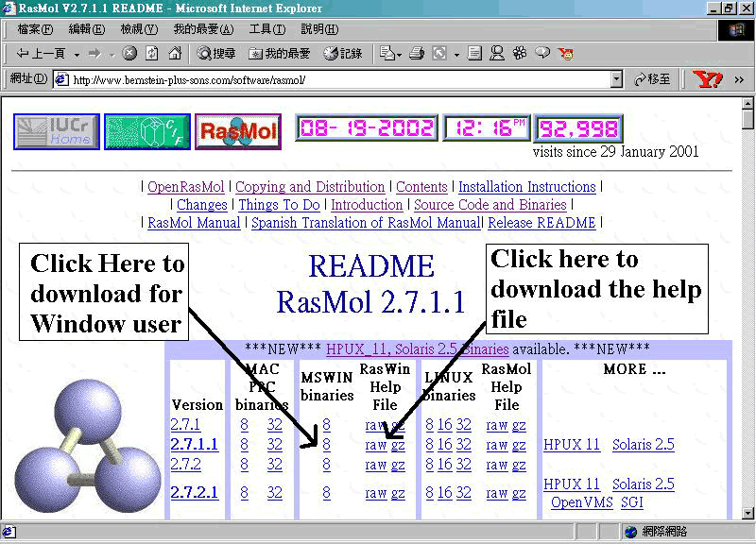Click the speech bubble toolbar icon

542,53
